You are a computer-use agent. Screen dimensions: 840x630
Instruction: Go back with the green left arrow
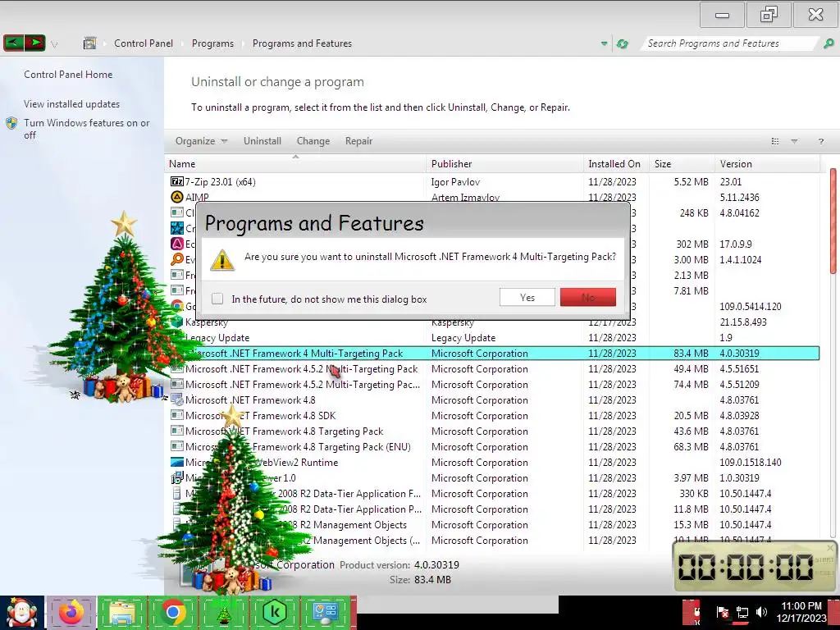point(13,43)
